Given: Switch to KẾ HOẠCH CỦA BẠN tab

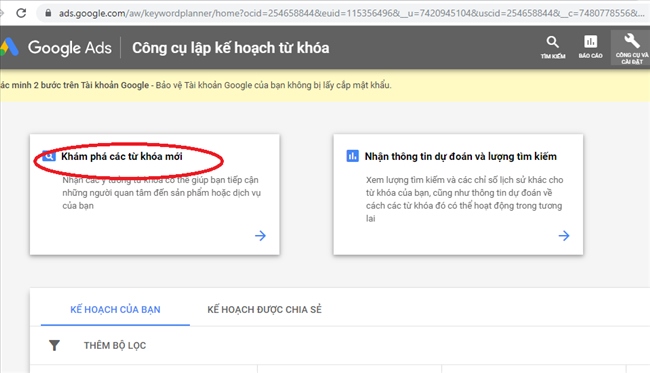Looking at the screenshot, I should [115, 310].
